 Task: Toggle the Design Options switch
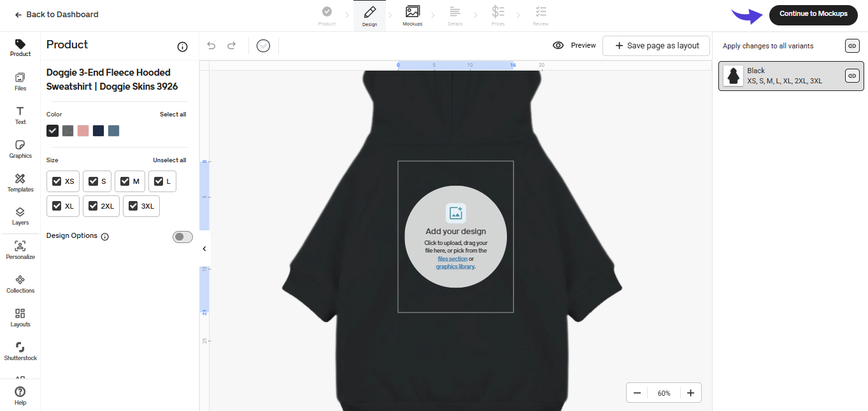pyautogui.click(x=183, y=237)
